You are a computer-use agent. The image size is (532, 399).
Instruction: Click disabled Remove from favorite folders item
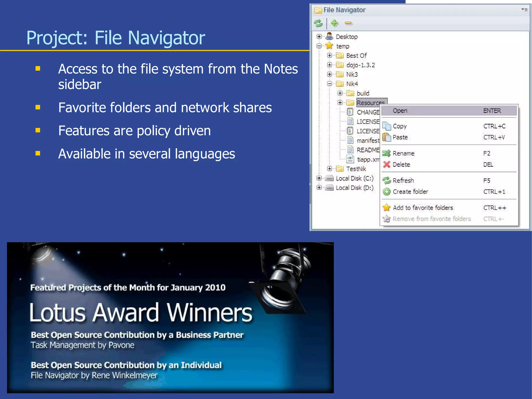(449, 219)
